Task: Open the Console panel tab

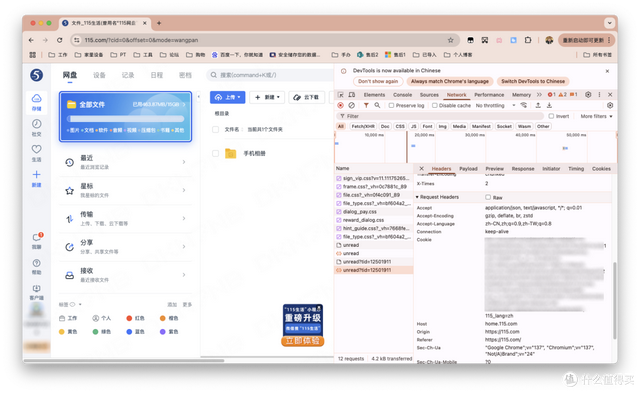Action: tap(402, 95)
